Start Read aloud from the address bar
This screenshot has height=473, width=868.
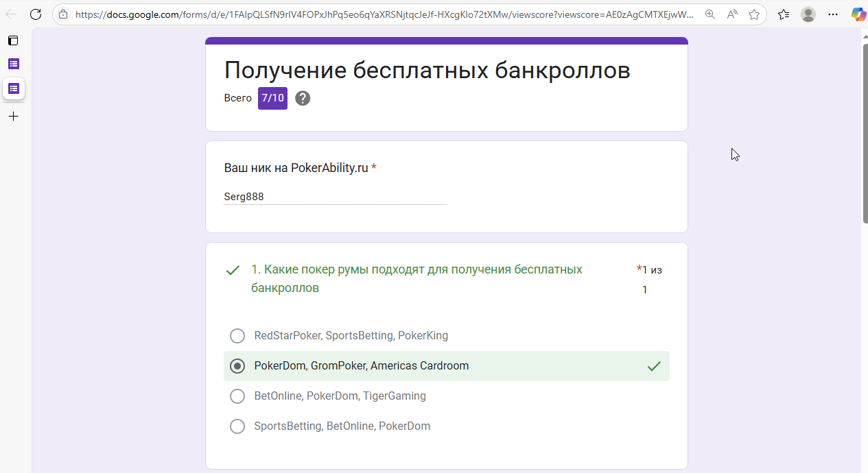tap(732, 14)
